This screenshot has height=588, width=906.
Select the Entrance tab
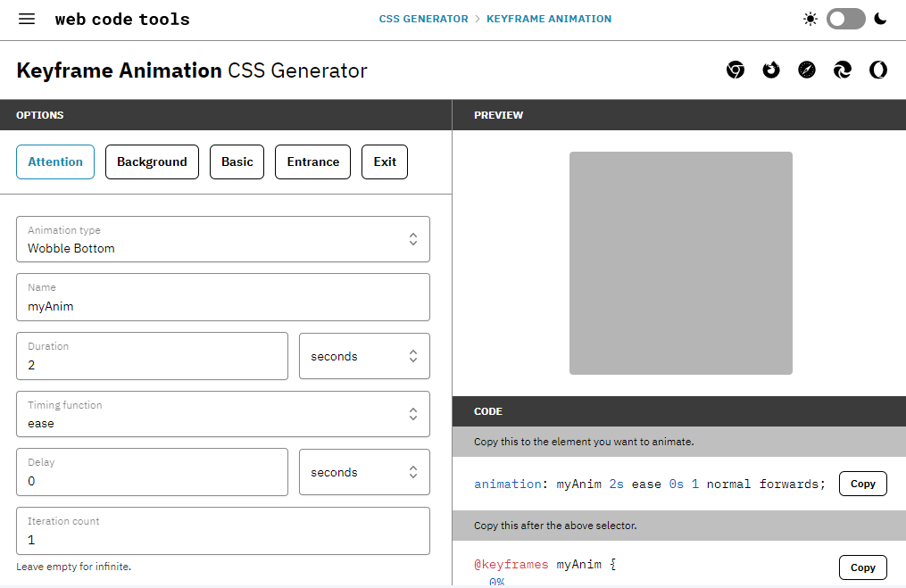tap(312, 161)
